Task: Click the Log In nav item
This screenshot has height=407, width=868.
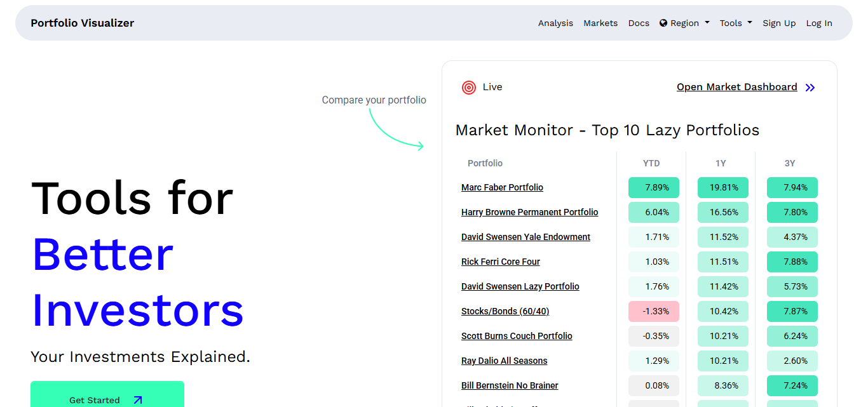Action: point(819,23)
